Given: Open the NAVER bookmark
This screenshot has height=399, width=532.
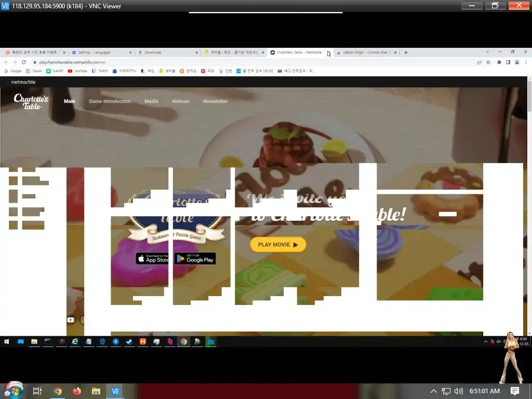Looking at the screenshot, I should coord(55,71).
